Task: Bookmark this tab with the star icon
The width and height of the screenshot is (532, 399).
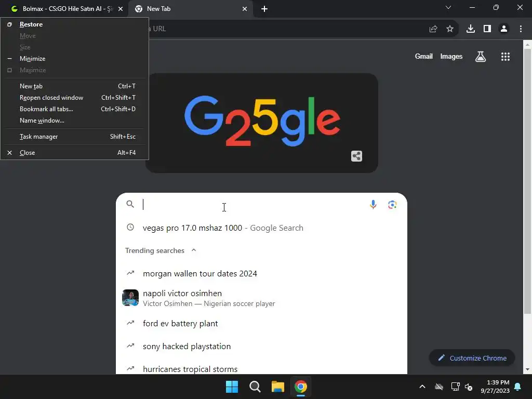Action: (x=449, y=29)
